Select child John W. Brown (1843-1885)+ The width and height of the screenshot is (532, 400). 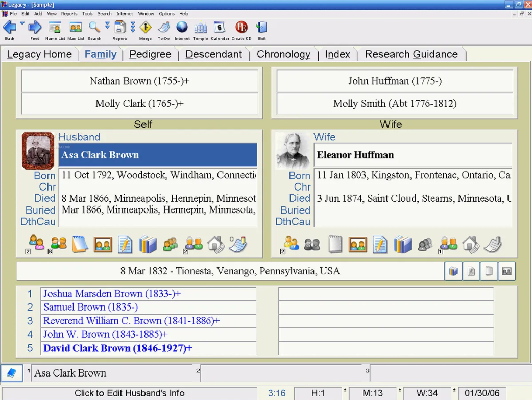(149, 335)
